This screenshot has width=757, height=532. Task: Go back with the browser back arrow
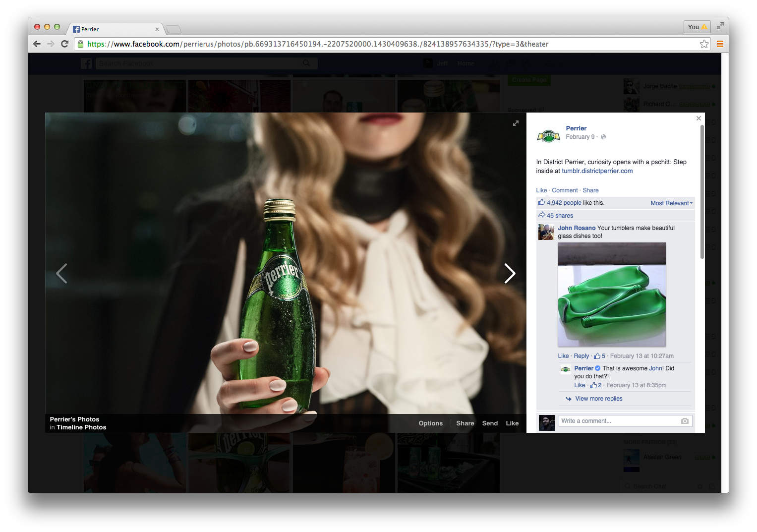point(37,44)
